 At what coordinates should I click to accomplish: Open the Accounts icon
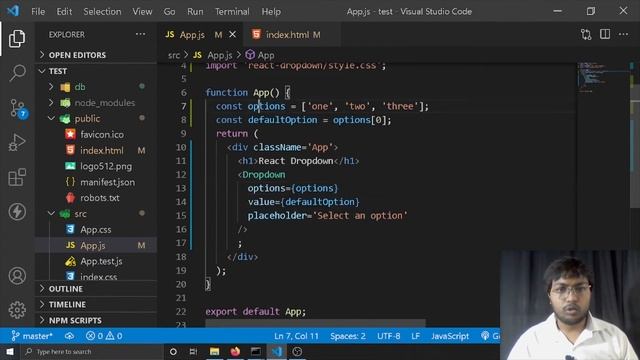[x=17, y=276]
